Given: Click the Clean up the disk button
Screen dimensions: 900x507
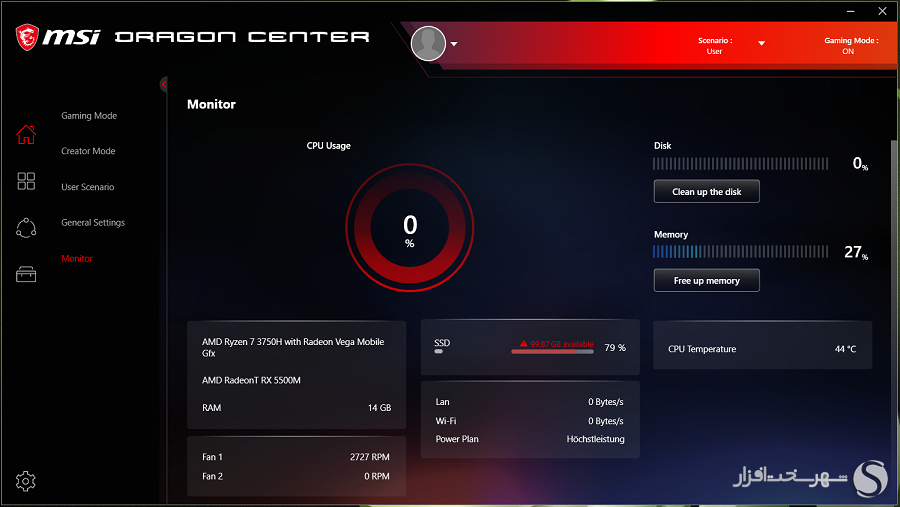Looking at the screenshot, I should click(707, 191).
